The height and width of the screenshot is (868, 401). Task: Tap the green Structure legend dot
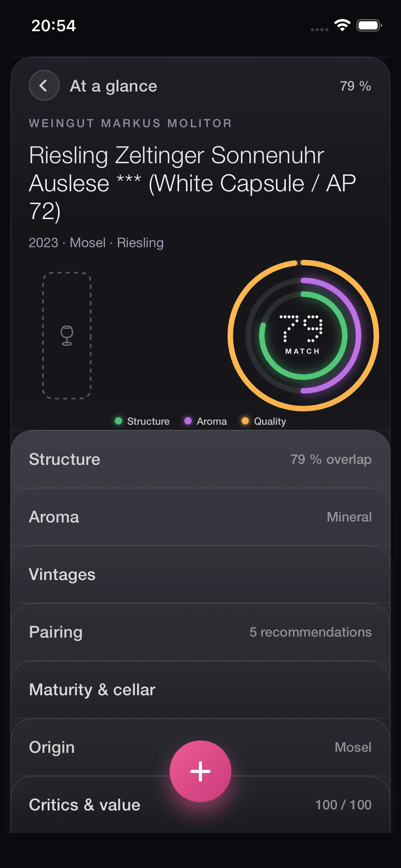119,421
